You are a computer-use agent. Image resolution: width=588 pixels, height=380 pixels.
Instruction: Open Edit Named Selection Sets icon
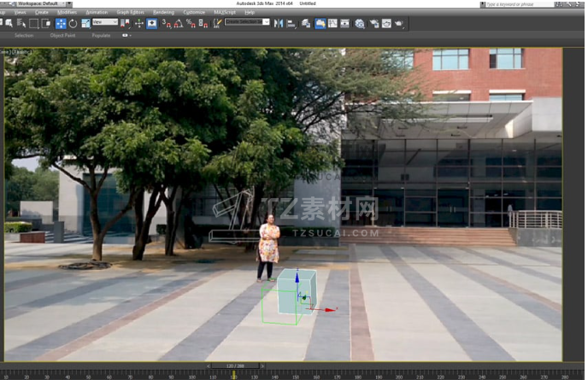pos(217,24)
